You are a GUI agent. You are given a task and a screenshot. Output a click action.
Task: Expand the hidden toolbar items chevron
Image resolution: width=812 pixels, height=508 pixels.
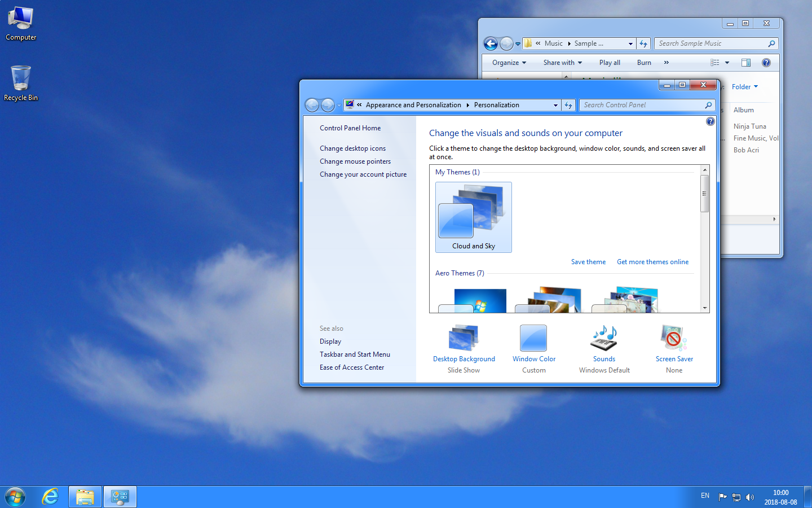pyautogui.click(x=666, y=62)
